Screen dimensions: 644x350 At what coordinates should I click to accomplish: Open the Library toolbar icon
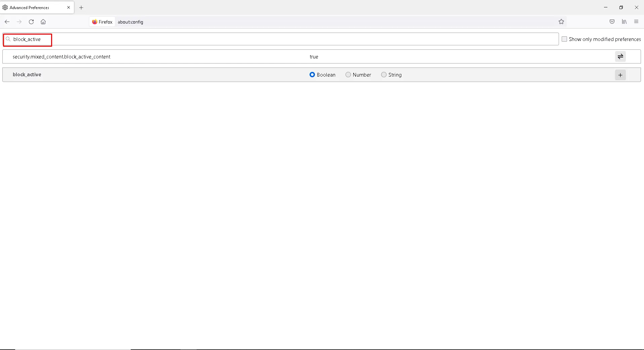pyautogui.click(x=624, y=22)
